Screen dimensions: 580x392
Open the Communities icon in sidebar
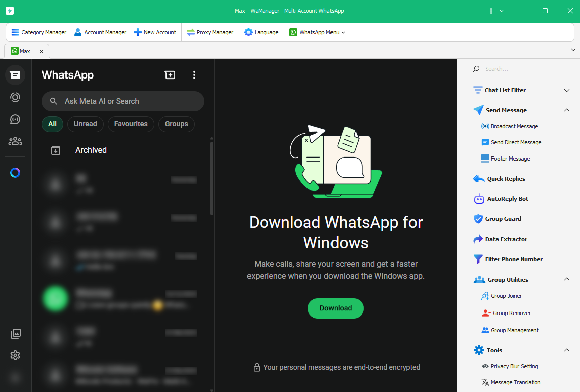pyautogui.click(x=15, y=141)
